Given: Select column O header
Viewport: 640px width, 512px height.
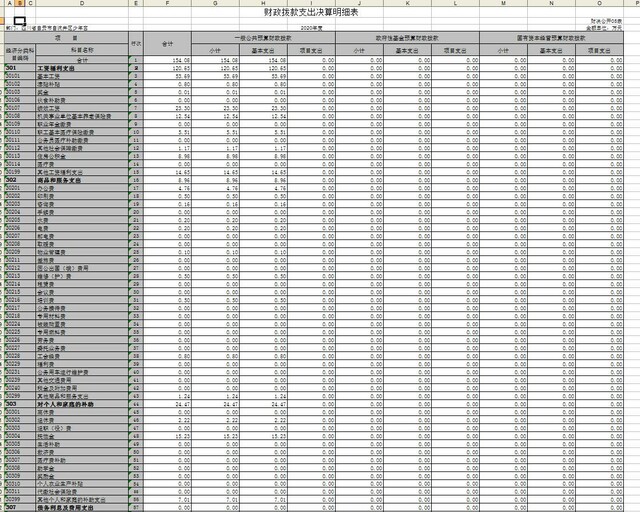Looking at the screenshot, I should point(609,4).
